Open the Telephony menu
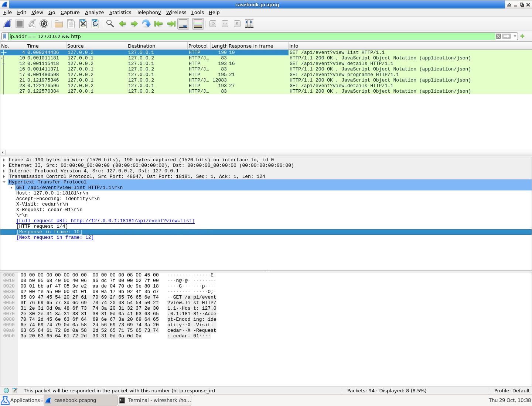This screenshot has height=406, width=532. pos(149,12)
